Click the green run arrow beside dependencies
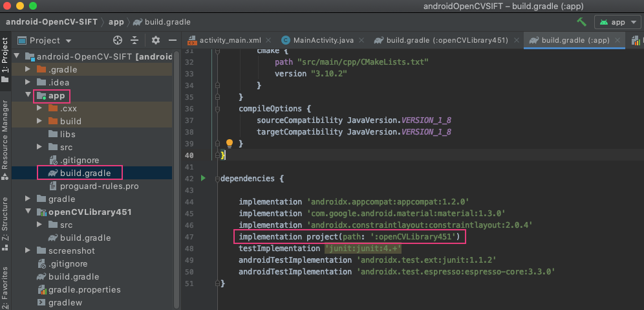The height and width of the screenshot is (310, 644). 203,179
